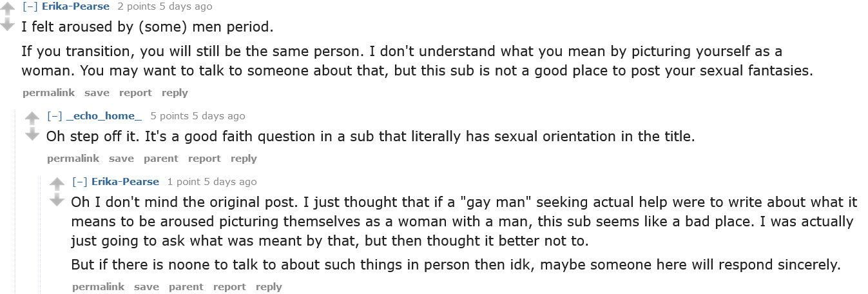This screenshot has width=868, height=294.
Task: Upvote _echo_home_'s comment
Action: point(32,118)
